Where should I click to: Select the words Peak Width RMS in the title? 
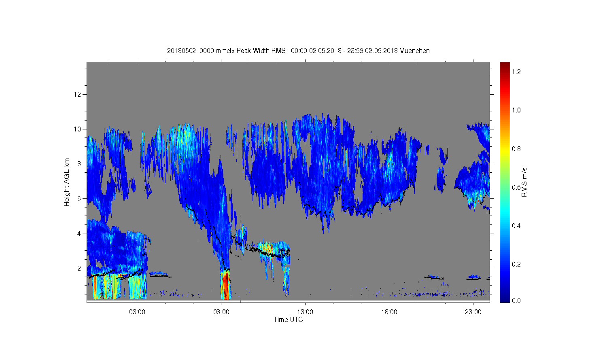pos(261,51)
